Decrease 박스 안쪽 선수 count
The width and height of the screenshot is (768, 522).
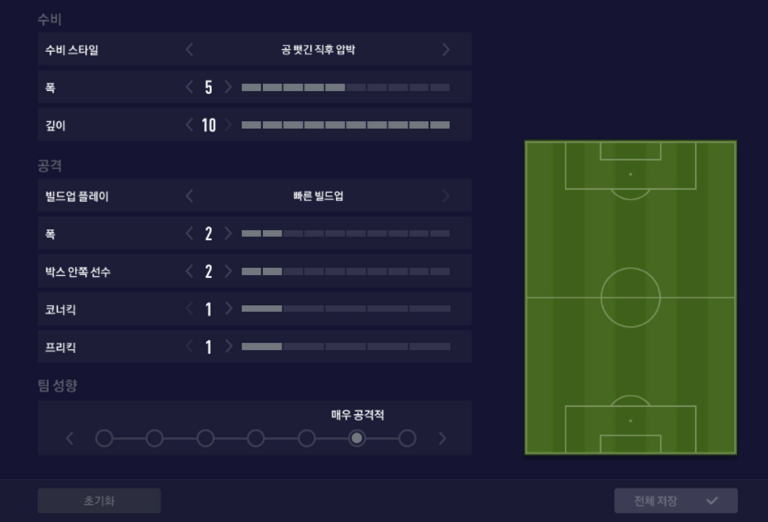(190, 271)
